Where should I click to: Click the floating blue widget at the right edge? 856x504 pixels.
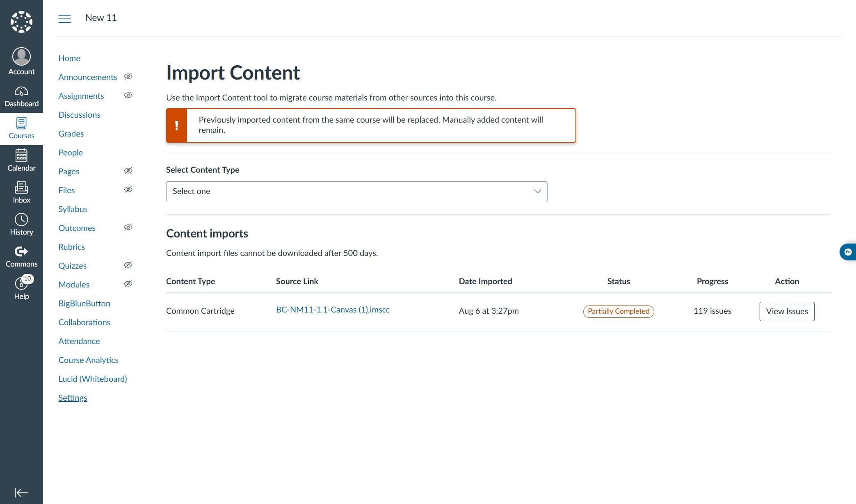click(848, 252)
